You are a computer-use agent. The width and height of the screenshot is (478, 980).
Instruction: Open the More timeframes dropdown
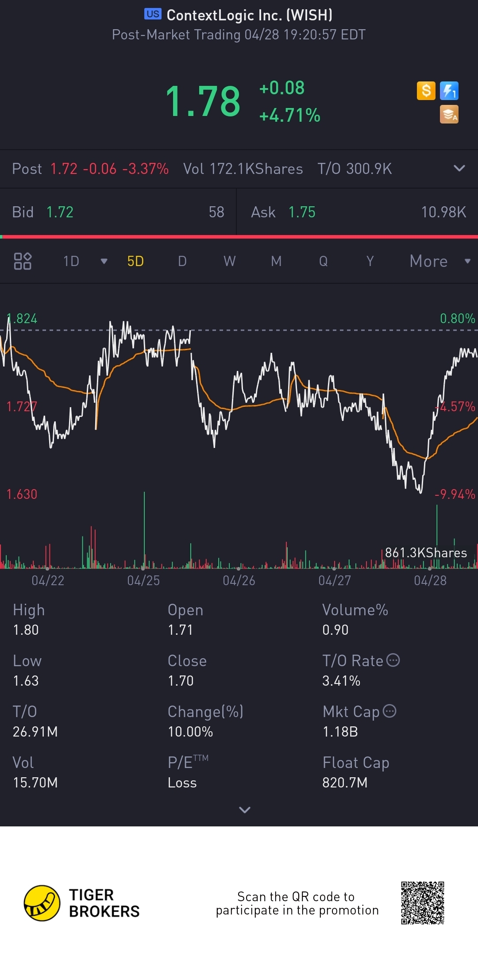(440, 261)
